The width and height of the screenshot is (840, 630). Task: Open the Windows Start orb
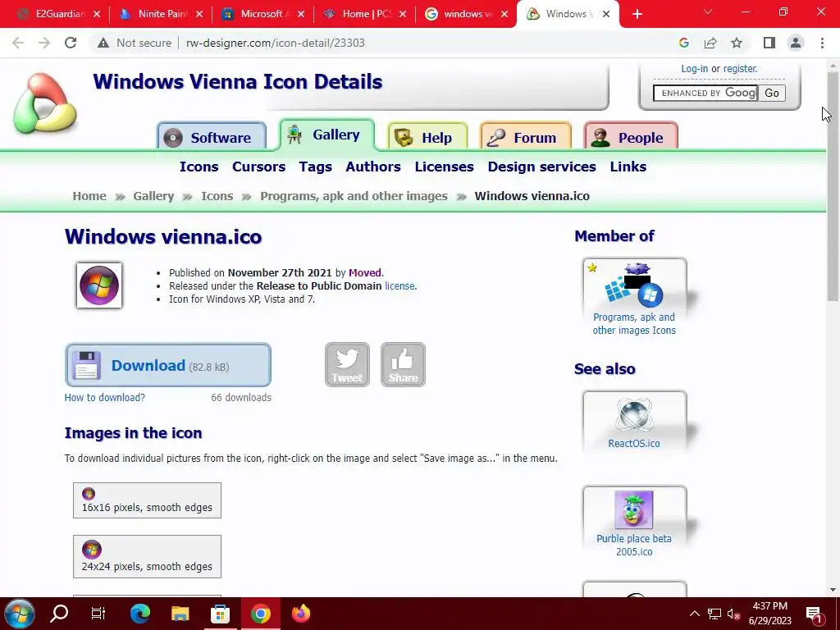coord(20,614)
